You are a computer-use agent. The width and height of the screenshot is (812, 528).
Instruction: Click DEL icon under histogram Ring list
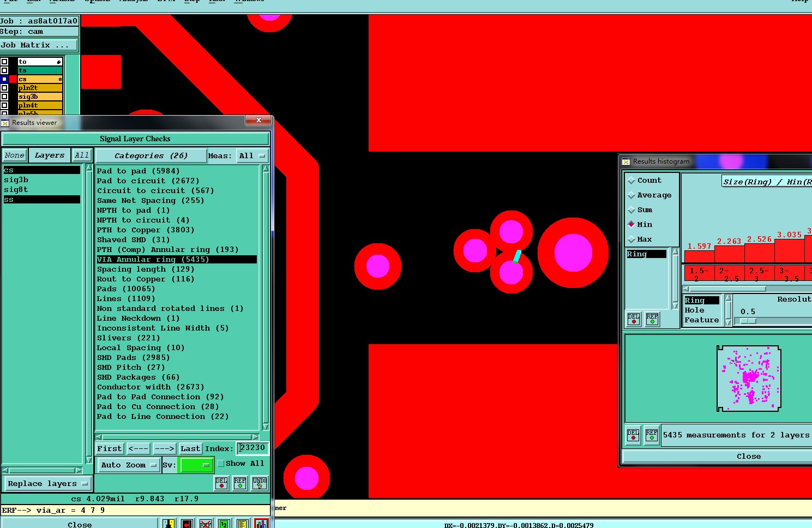(634, 319)
